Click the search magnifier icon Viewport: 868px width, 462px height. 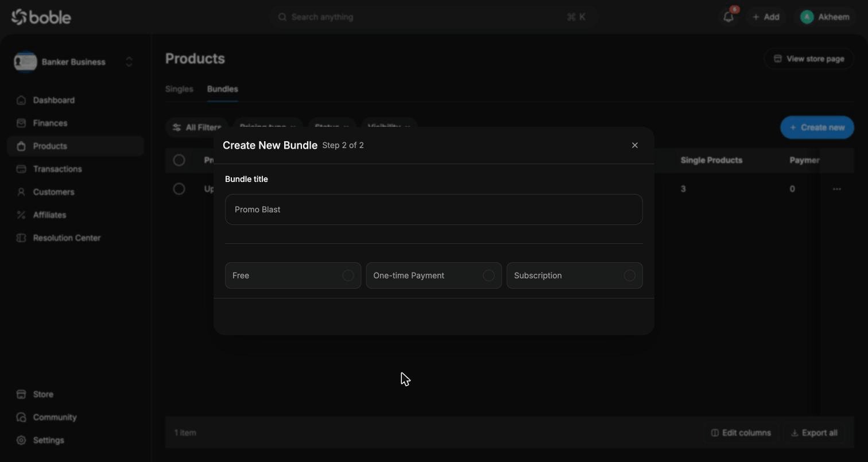282,17
